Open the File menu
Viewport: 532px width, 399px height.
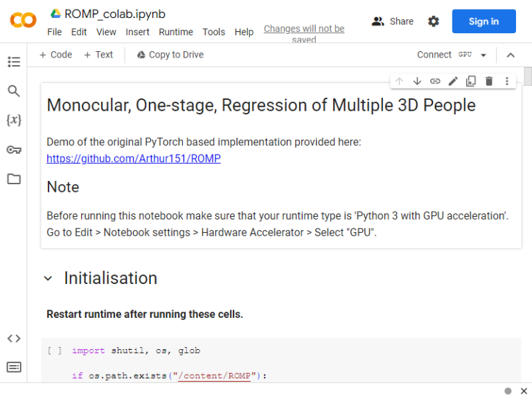(54, 32)
